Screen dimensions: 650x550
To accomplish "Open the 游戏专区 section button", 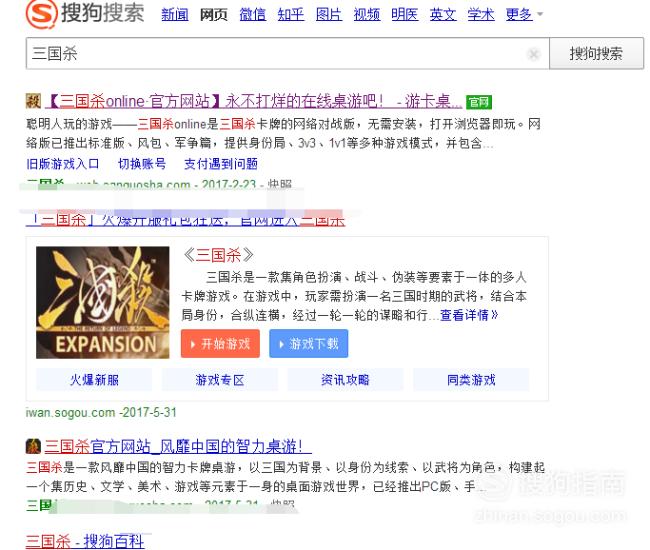I will 220,380.
